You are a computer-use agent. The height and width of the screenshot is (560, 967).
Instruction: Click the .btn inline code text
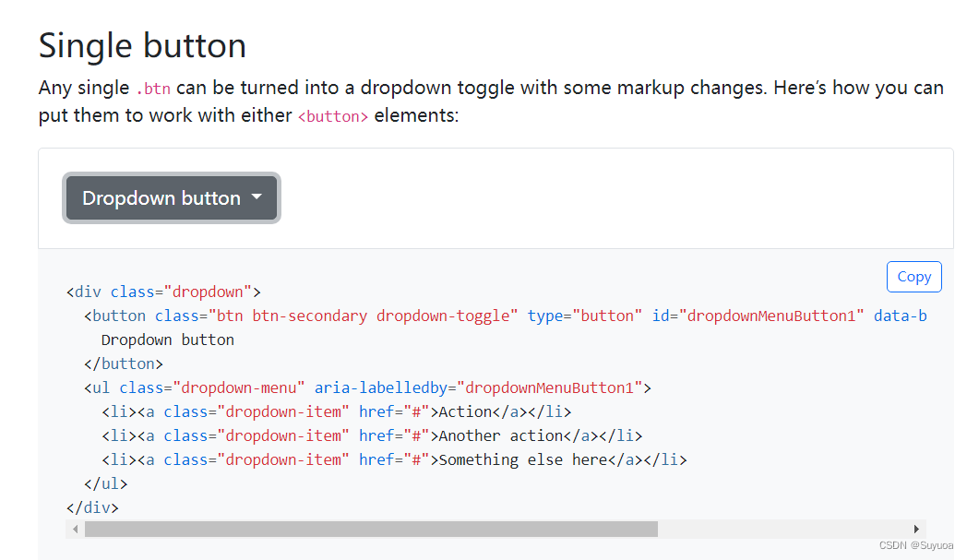click(152, 89)
